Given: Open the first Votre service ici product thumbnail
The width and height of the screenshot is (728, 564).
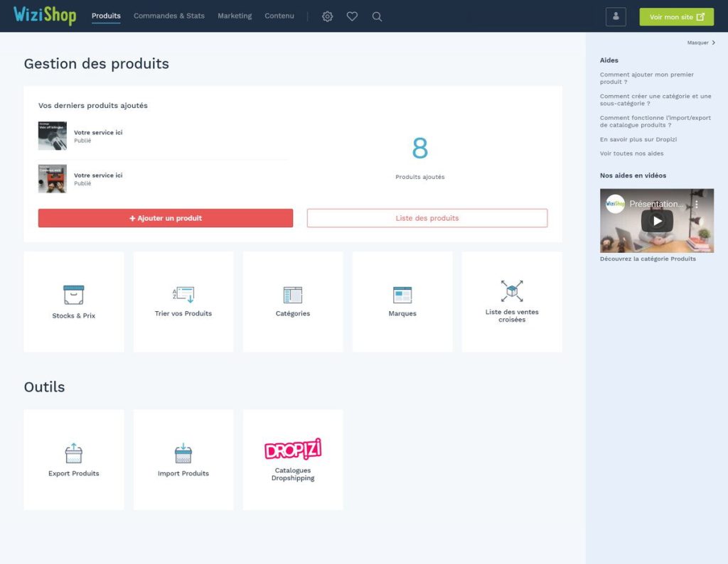Looking at the screenshot, I should click(52, 136).
